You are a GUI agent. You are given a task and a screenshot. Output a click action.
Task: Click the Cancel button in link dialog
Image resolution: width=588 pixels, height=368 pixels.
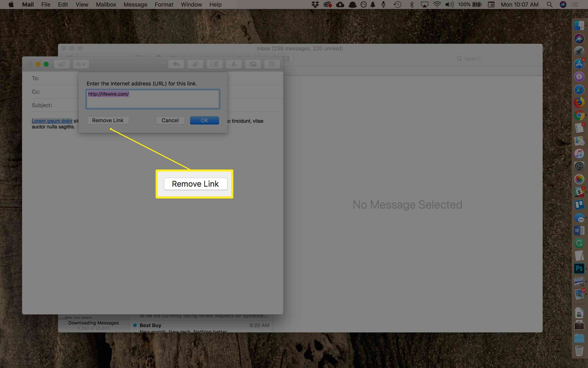[x=170, y=120]
